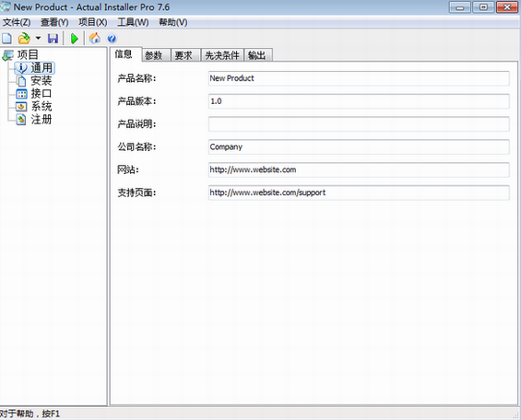Click the New project toolbar icon
Viewport: 521px width, 420px height.
point(6,39)
